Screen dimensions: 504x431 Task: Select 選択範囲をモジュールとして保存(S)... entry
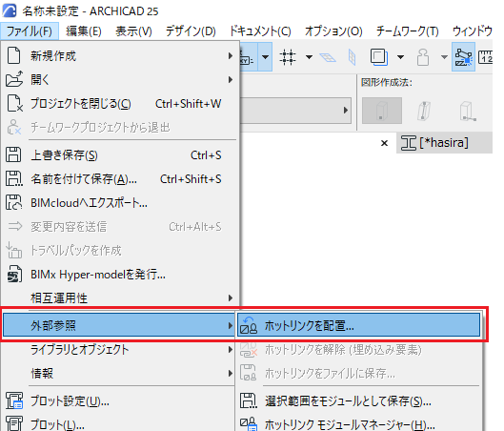[x=359, y=400]
